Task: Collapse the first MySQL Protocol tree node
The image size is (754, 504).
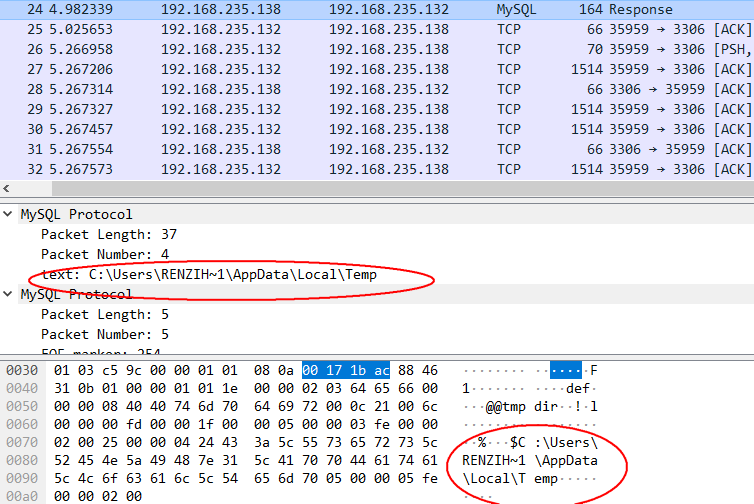Action: [10, 214]
